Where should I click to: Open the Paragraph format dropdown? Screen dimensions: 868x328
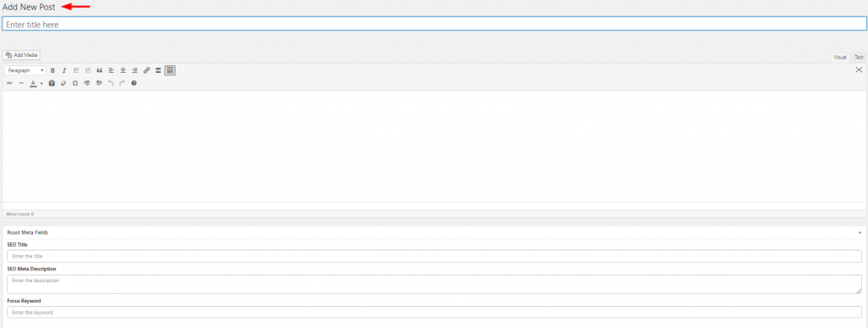click(25, 70)
